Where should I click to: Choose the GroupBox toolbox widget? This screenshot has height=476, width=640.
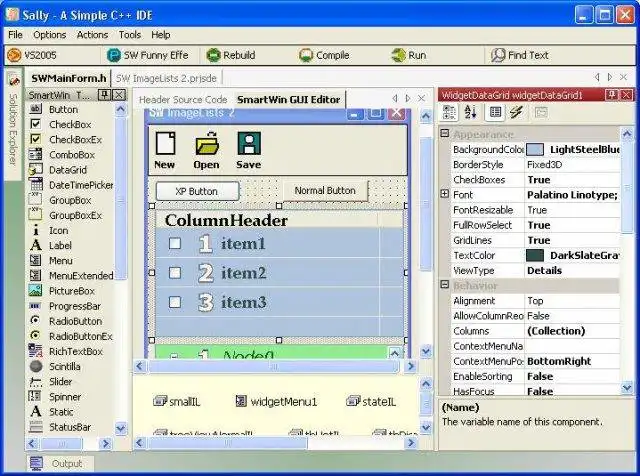click(x=70, y=200)
